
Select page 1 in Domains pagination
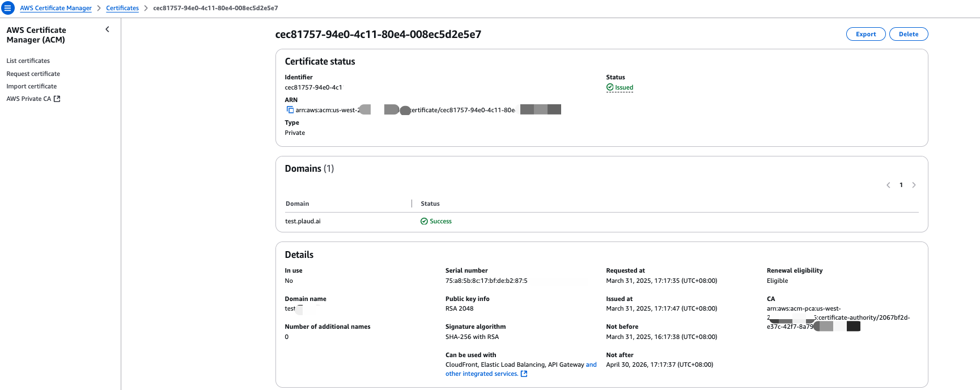click(x=901, y=185)
